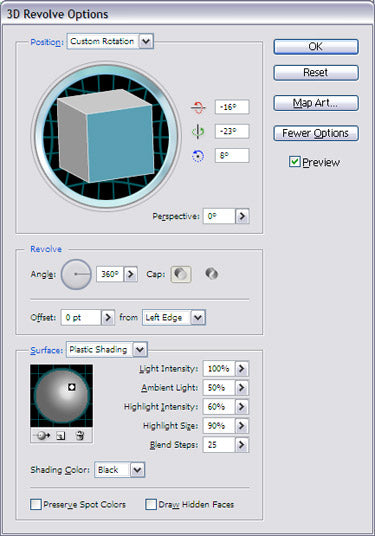This screenshot has height=536, width=375.
Task: Click the blue Z axis rotation icon
Action: pyautogui.click(x=198, y=156)
